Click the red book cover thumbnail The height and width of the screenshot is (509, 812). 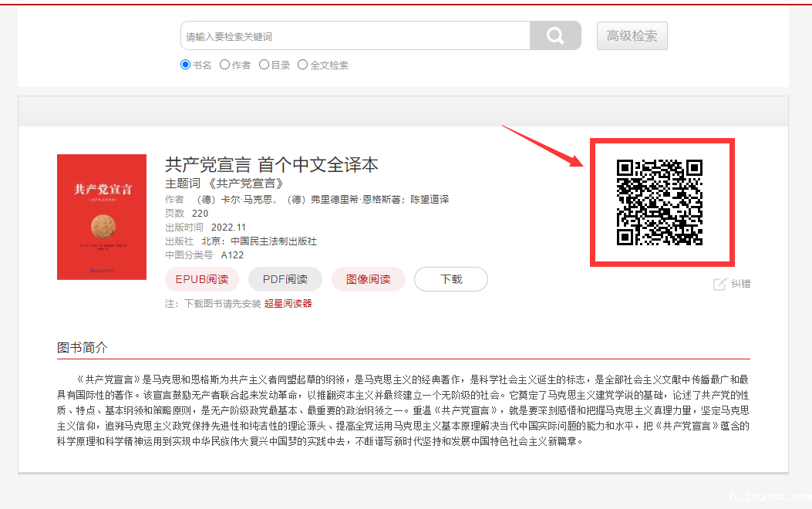tap(102, 217)
